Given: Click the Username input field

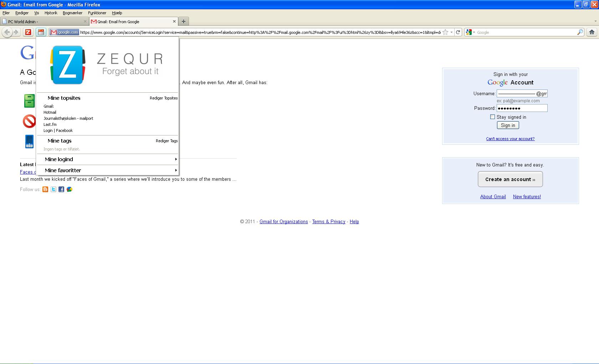Looking at the screenshot, I should point(522,93).
